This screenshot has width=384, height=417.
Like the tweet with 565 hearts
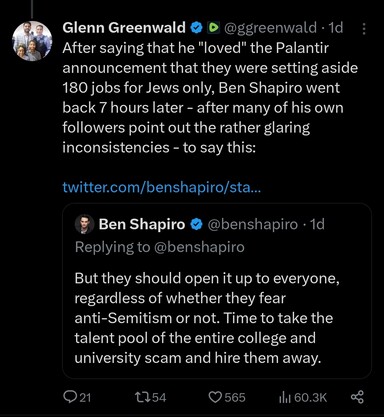(227, 397)
